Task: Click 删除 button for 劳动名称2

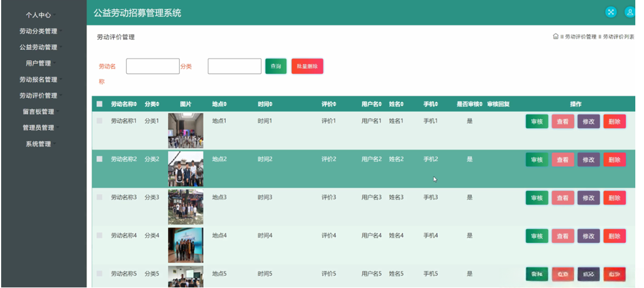Action: (x=614, y=160)
